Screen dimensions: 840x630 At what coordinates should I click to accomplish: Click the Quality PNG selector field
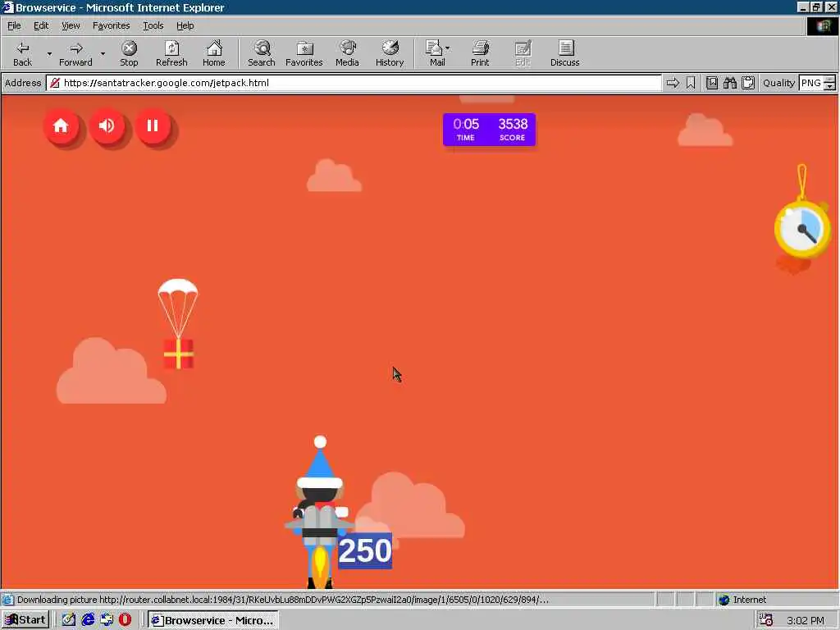point(810,83)
